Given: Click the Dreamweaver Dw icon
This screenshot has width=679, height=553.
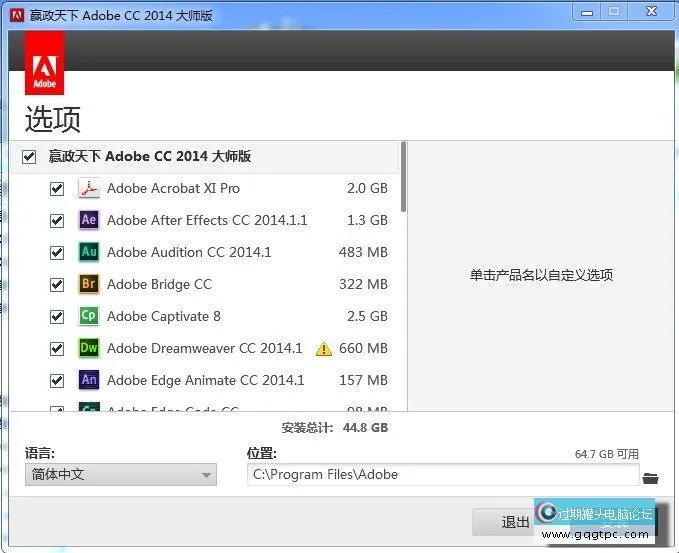Looking at the screenshot, I should coord(89,348).
